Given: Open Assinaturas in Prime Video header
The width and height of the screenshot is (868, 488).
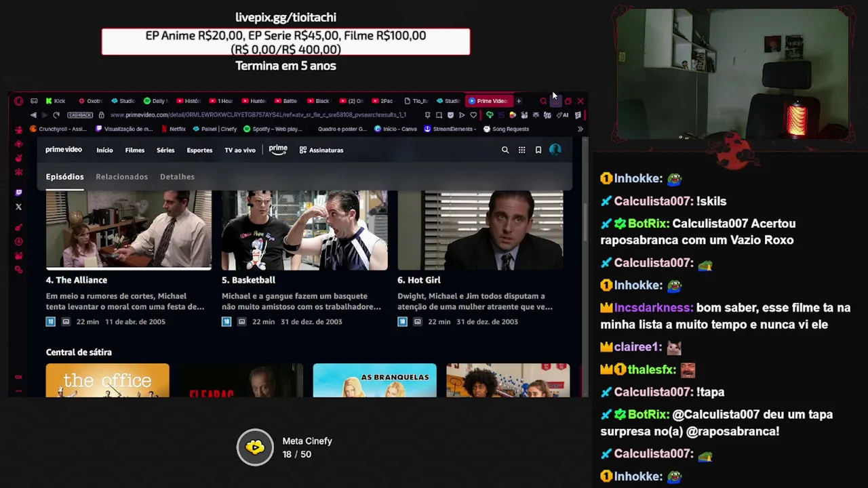Looking at the screenshot, I should pos(321,150).
